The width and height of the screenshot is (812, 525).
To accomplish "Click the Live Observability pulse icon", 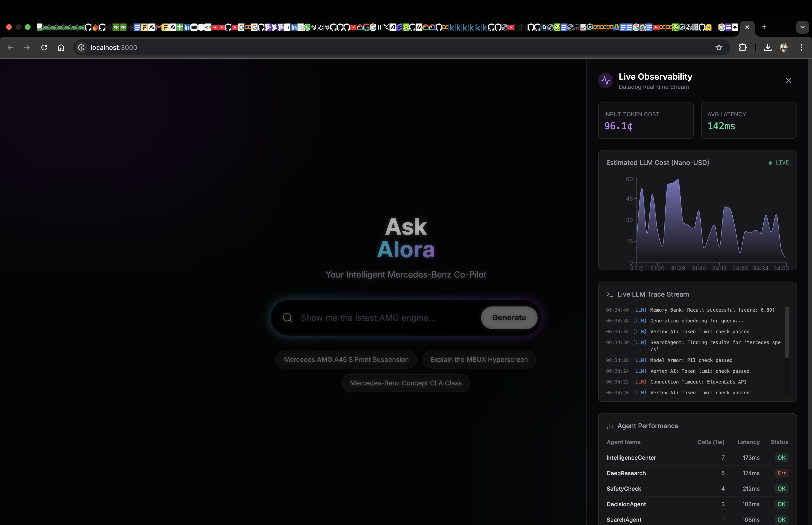I will click(605, 80).
